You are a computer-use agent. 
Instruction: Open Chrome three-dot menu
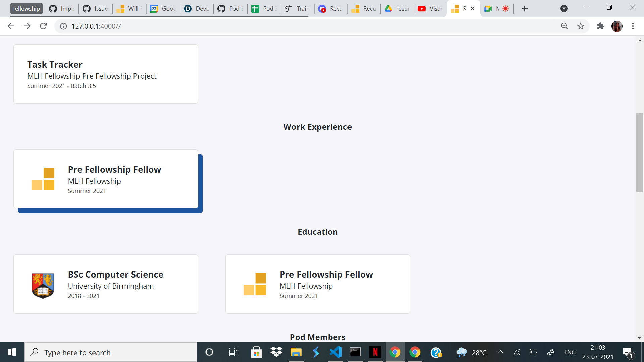tap(633, 26)
